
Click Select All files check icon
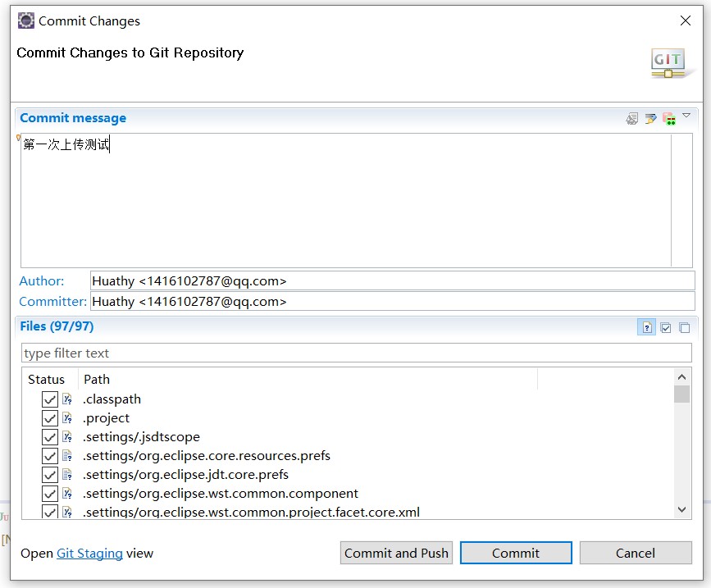click(x=666, y=327)
